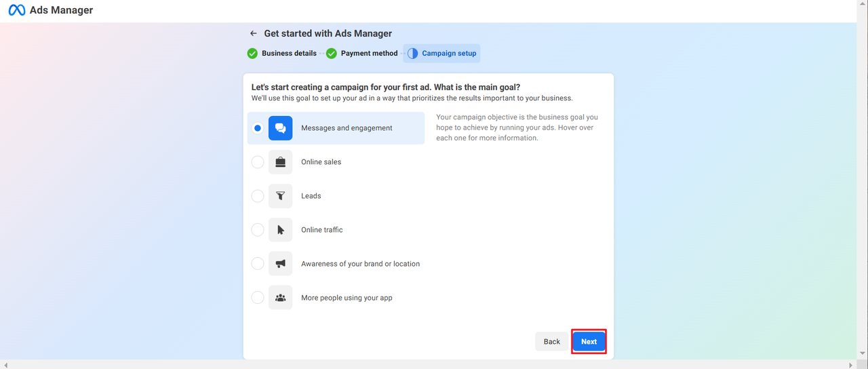Select Awareness of your brand radio button
This screenshot has height=369, width=868.
click(258, 264)
